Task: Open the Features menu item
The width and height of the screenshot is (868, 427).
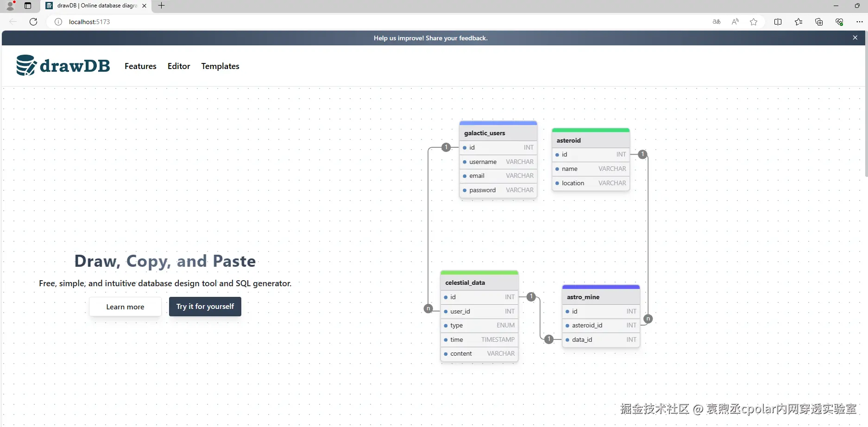Action: click(x=140, y=66)
